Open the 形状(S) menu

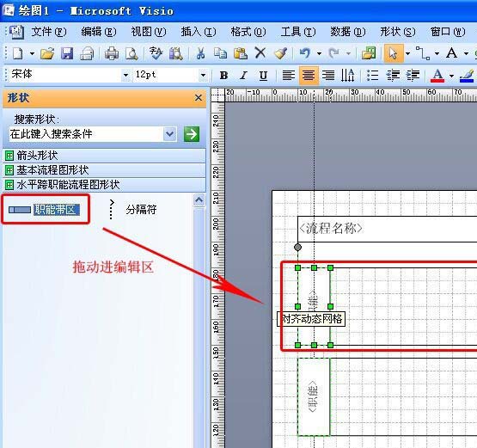[398, 32]
